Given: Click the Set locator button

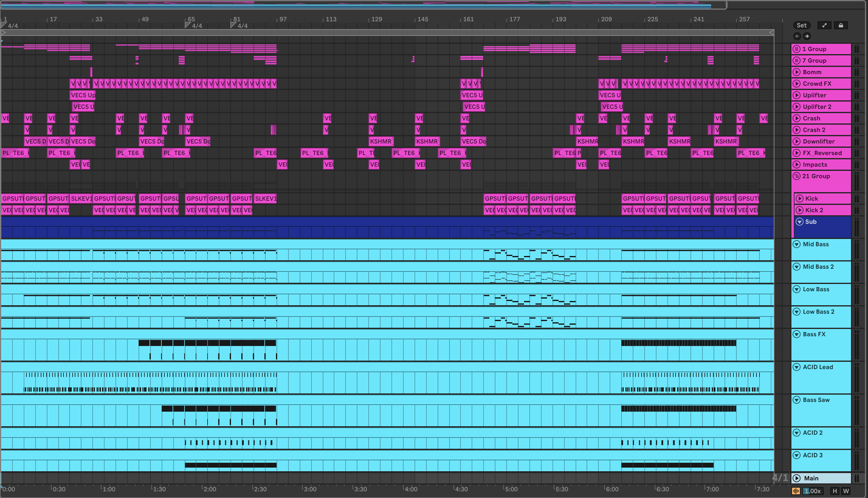Looking at the screenshot, I should (x=801, y=25).
